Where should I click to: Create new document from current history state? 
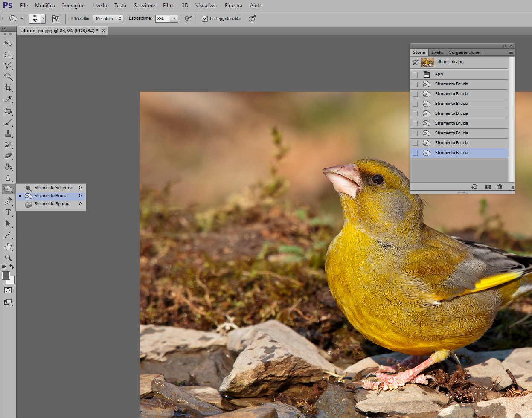[474, 187]
